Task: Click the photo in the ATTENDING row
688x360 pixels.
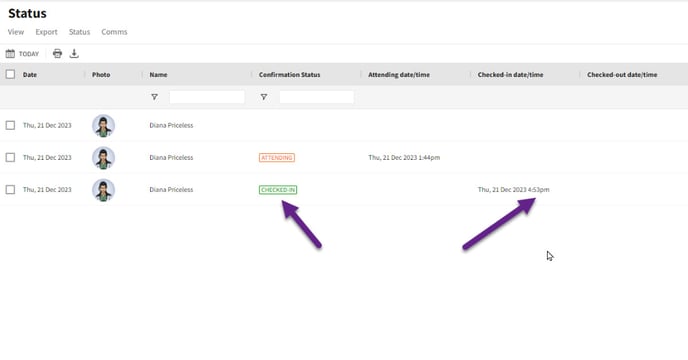Action: pos(104,158)
